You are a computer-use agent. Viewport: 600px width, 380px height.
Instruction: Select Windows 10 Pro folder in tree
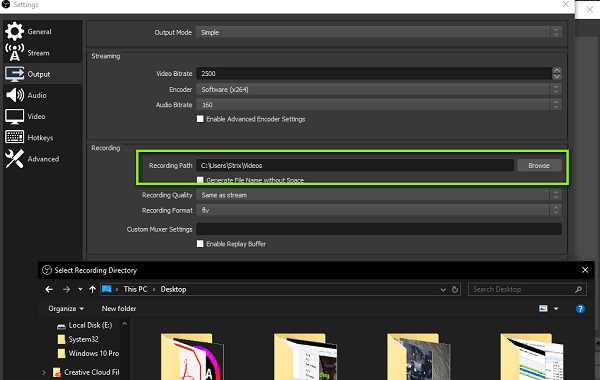[88, 353]
